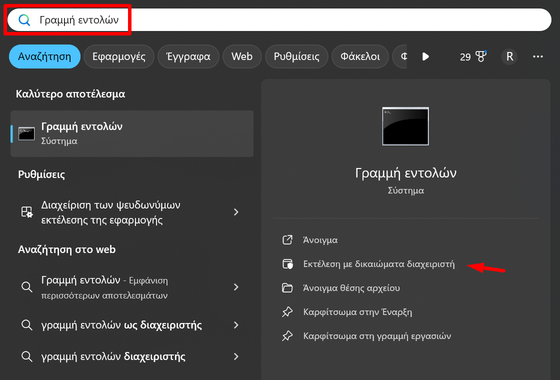
Task: Choose Εκτέλεση με δικαιώματα διαχειριστή
Action: tap(379, 264)
